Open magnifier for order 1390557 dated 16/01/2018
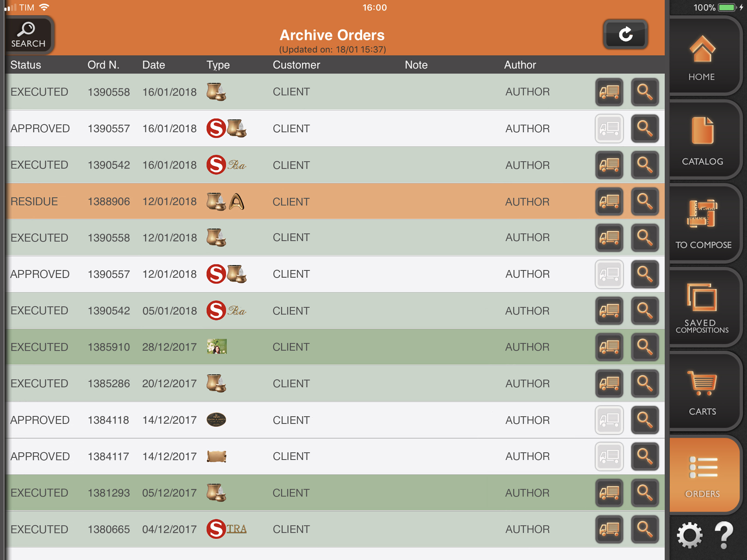747x560 pixels. [645, 128]
